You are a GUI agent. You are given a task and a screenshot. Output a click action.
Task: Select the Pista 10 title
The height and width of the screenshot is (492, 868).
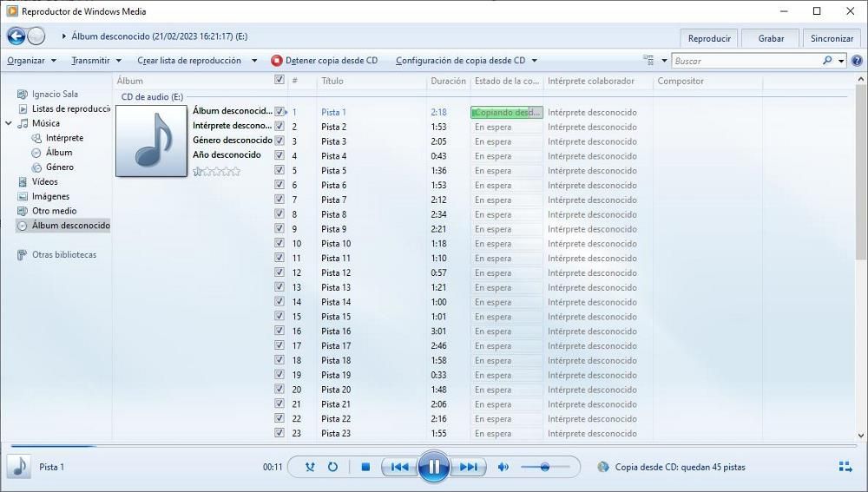tap(336, 244)
